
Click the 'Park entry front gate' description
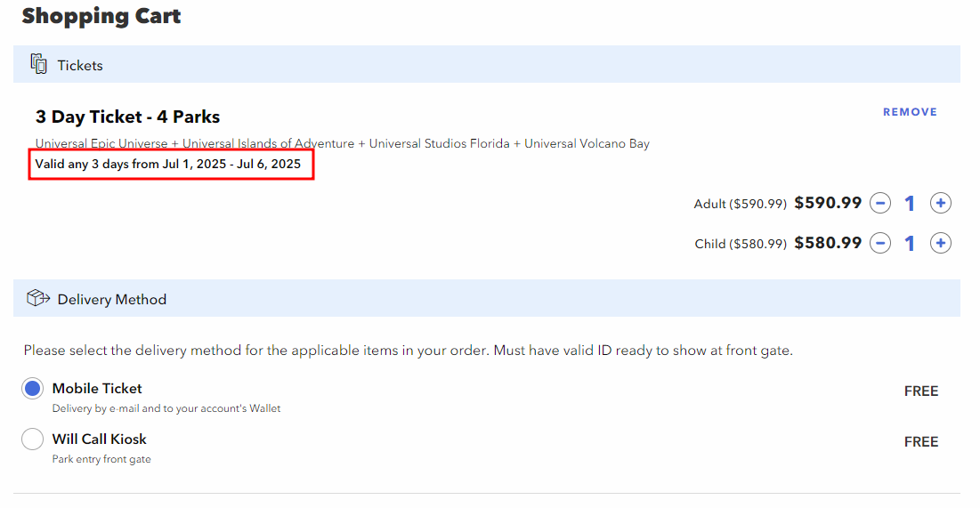[x=101, y=459]
